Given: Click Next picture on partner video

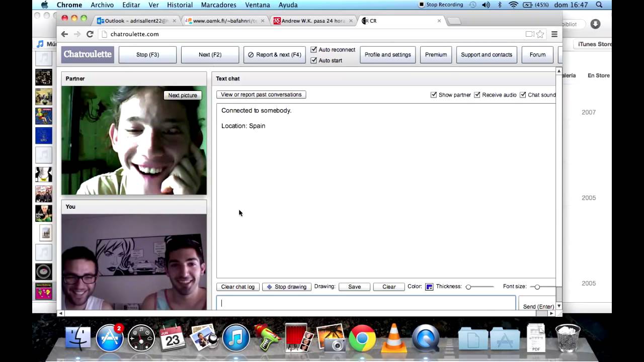Looking at the screenshot, I should (183, 96).
